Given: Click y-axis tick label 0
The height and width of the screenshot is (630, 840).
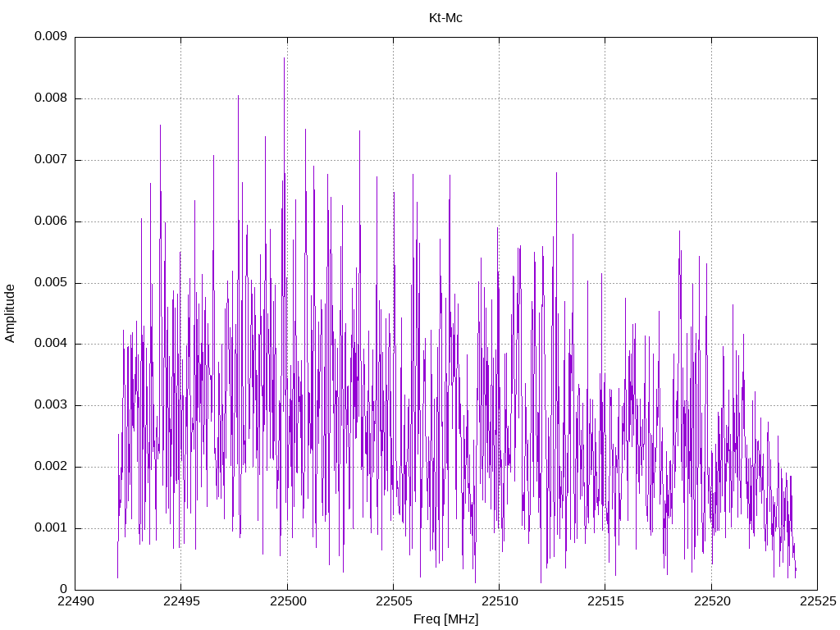Looking at the screenshot, I should click(x=63, y=589).
